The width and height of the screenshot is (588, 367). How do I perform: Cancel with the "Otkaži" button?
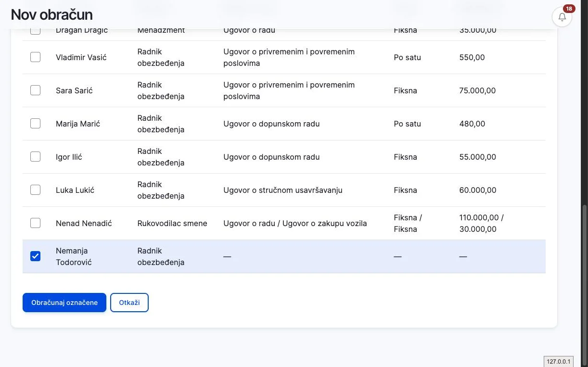(129, 303)
